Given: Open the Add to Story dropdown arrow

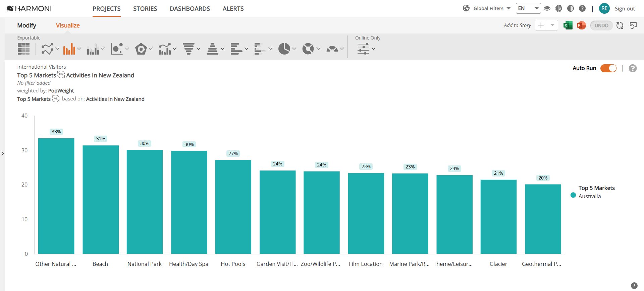Looking at the screenshot, I should pyautogui.click(x=552, y=25).
